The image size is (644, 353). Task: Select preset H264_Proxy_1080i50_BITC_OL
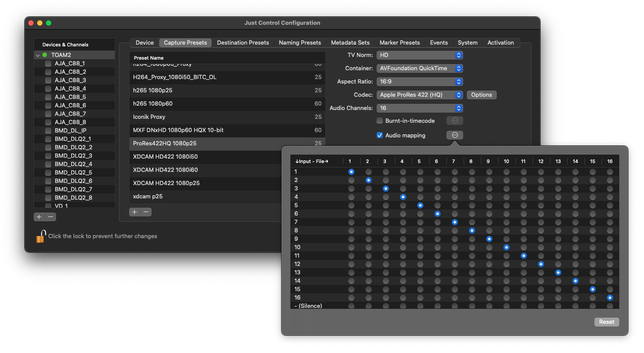coord(227,77)
